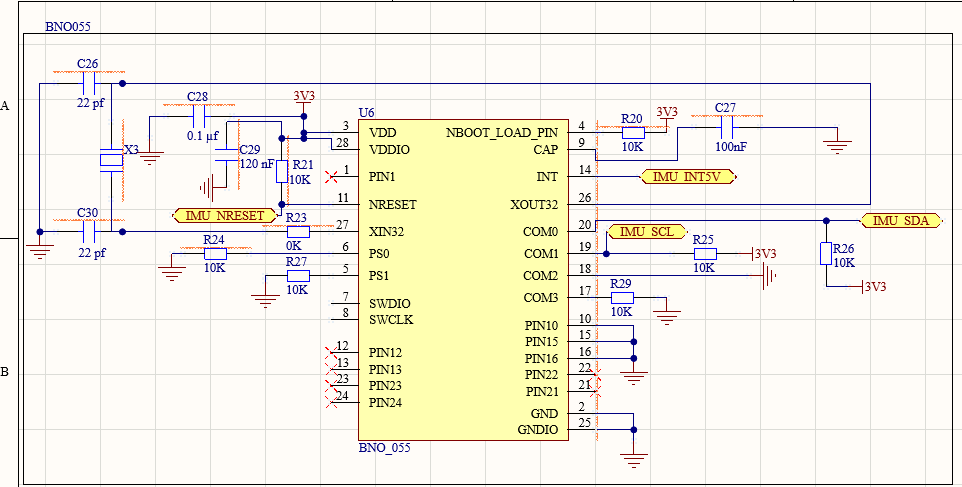Select ground symbol below R27 wire
The width and height of the screenshot is (962, 487).
point(265,301)
